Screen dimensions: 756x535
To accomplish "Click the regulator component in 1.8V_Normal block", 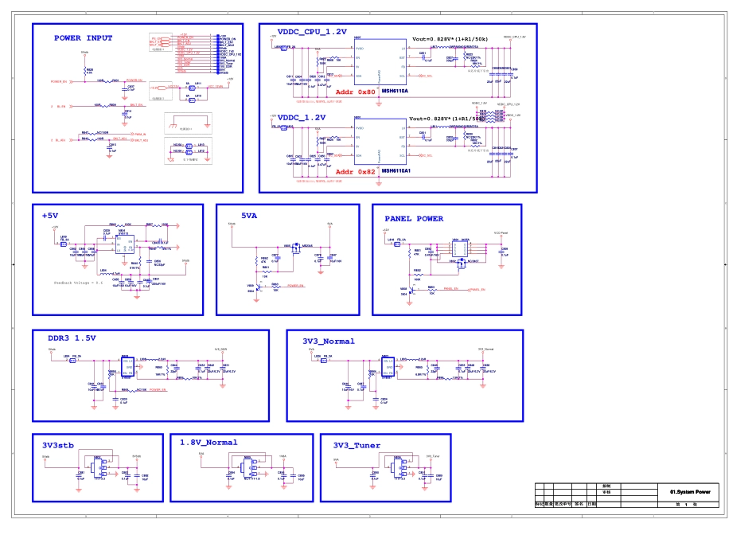I will coord(249,466).
